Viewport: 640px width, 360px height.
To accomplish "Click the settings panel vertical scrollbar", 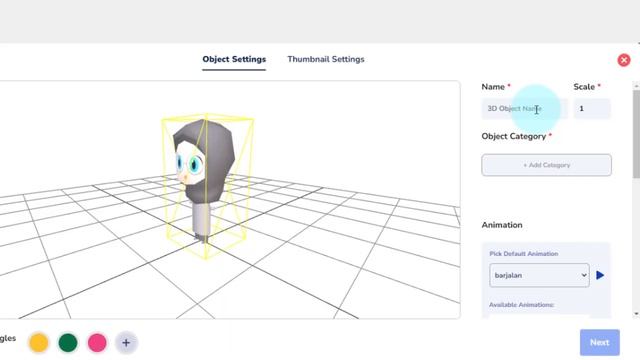I will tap(636, 134).
